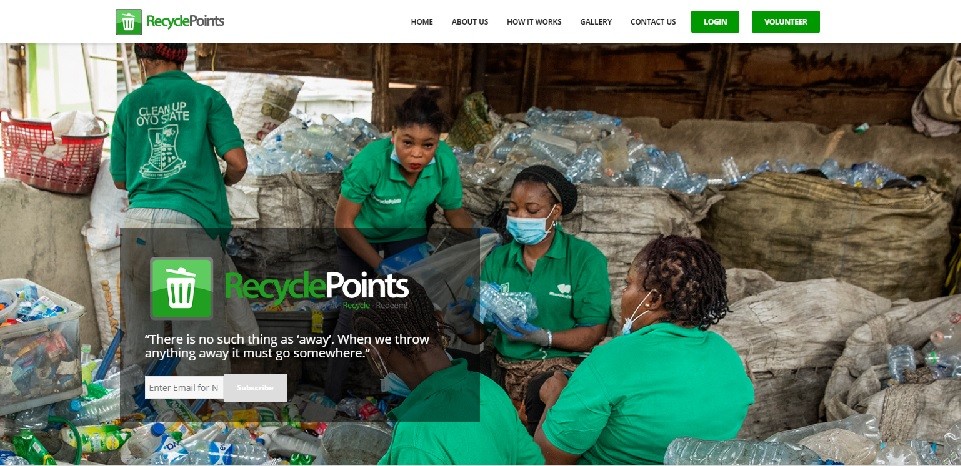Select the 'There is no such thing as away' quote
The height and width of the screenshot is (466, 961).
[287, 346]
